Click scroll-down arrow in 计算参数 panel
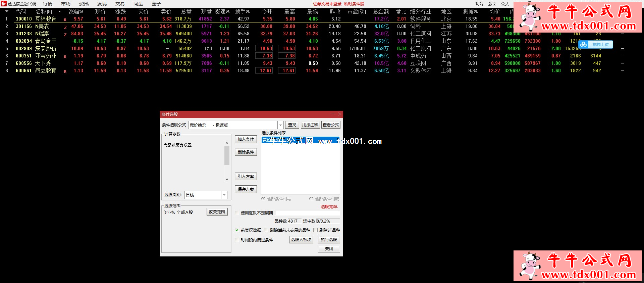This screenshot has width=644, height=283. (x=227, y=179)
